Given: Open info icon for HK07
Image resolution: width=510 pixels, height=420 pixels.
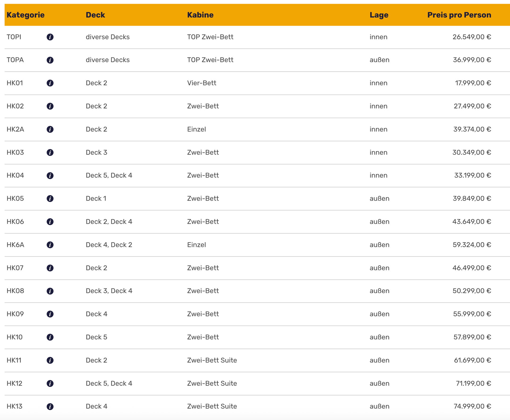Looking at the screenshot, I should click(50, 268).
